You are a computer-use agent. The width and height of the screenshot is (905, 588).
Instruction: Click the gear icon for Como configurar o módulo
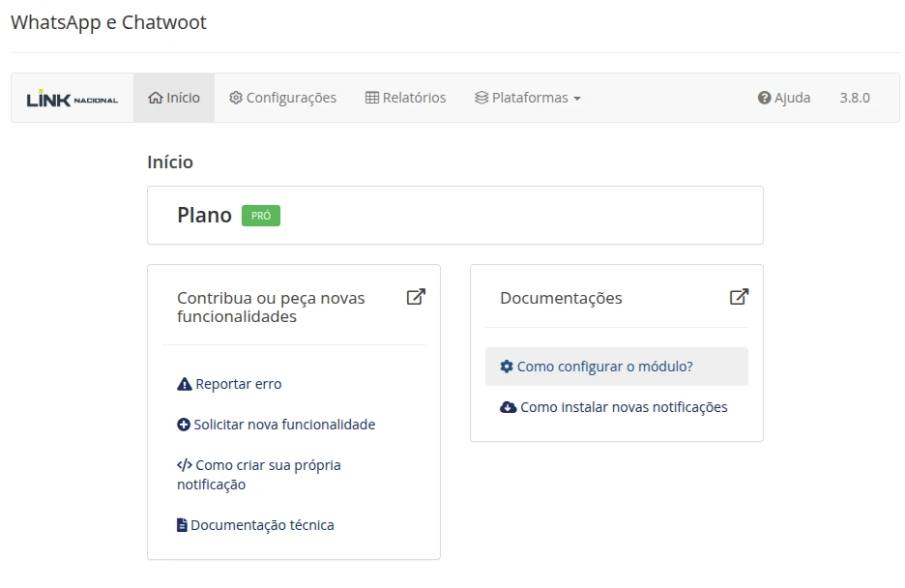point(507,367)
